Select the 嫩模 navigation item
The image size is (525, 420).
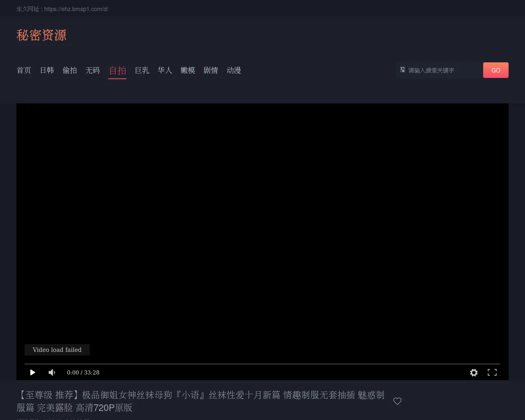[x=188, y=71]
